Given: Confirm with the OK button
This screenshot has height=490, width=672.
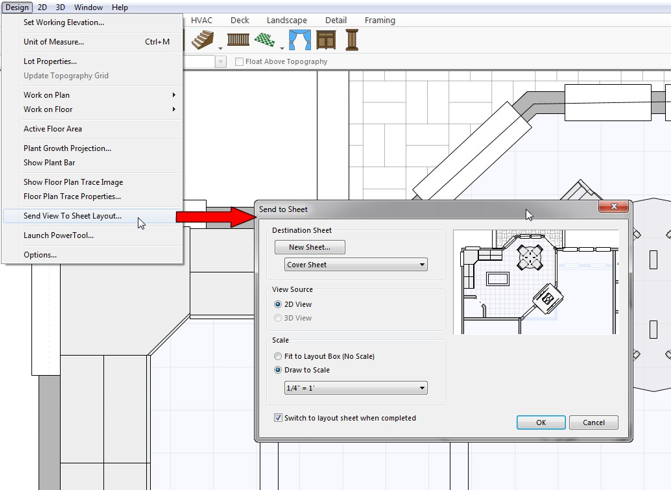Looking at the screenshot, I should (x=541, y=422).
